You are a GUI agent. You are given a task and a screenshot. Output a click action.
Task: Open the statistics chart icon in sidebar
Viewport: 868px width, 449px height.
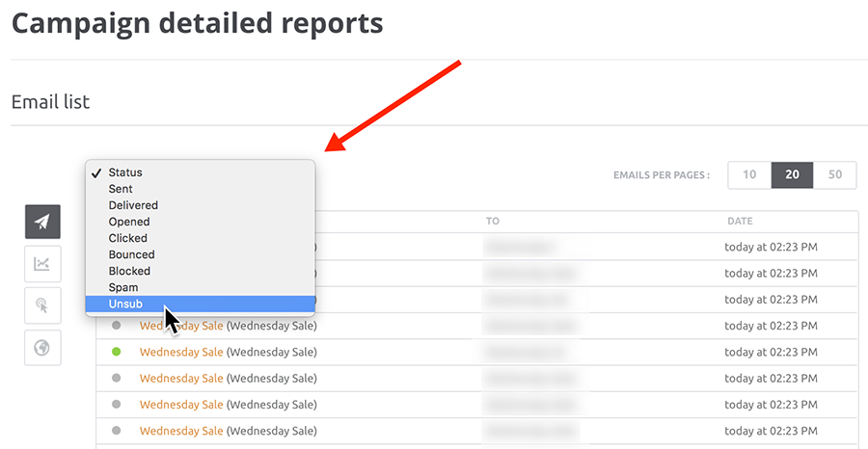[42, 264]
